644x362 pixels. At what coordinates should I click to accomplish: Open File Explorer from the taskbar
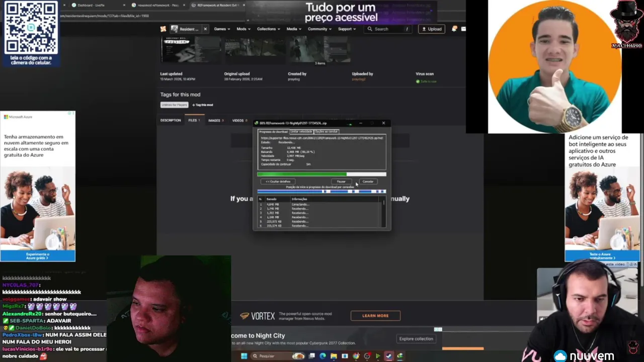tap(334, 356)
